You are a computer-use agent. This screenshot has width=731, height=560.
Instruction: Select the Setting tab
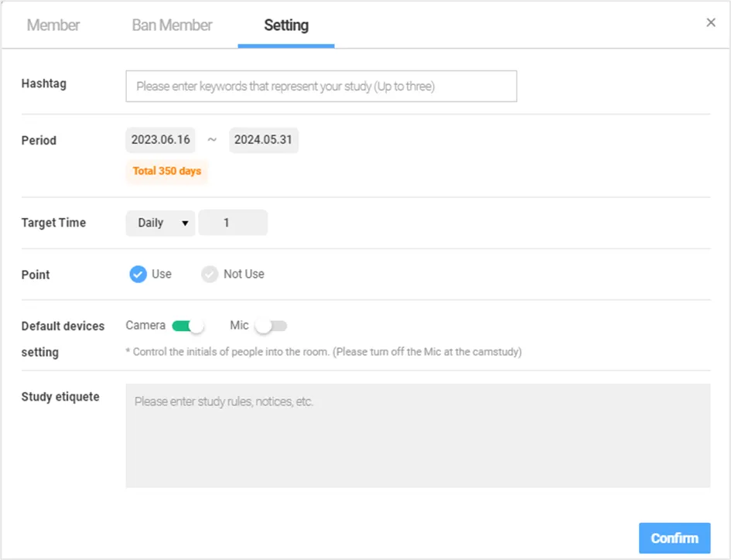286,25
